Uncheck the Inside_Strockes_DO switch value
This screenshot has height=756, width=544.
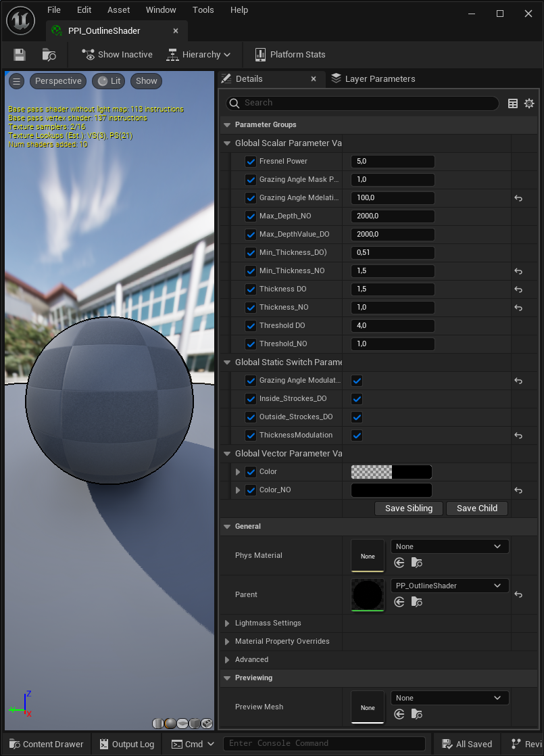coord(357,399)
